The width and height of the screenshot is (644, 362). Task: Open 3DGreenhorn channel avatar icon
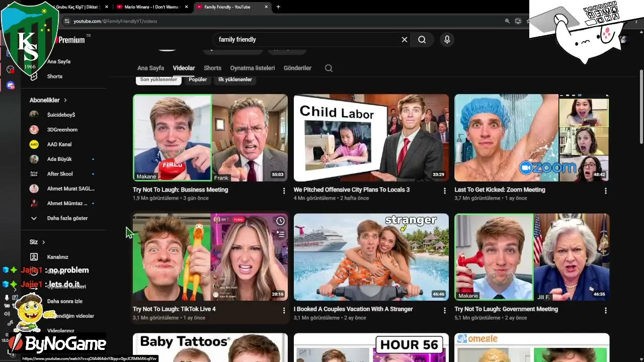pyautogui.click(x=34, y=130)
